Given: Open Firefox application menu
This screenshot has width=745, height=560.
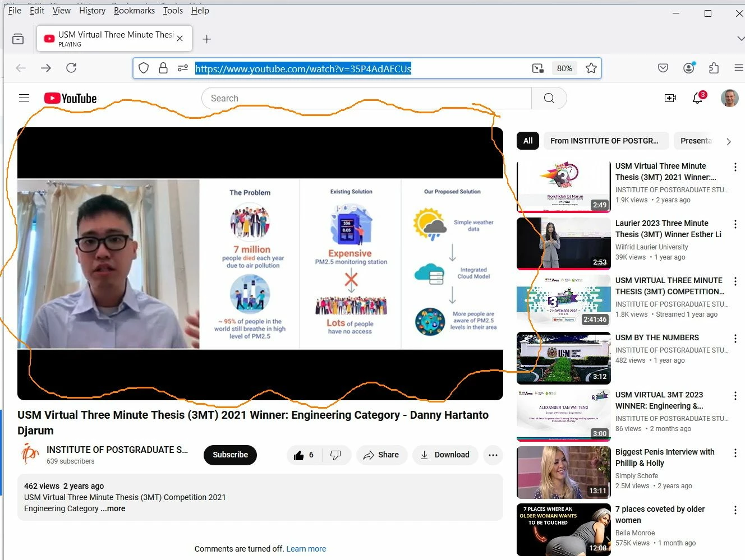Looking at the screenshot, I should click(x=739, y=68).
